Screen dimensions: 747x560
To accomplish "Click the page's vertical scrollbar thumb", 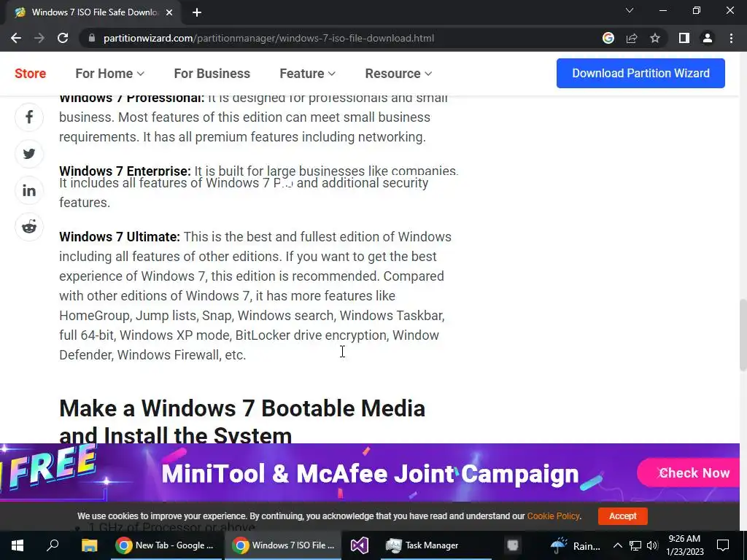I will (743, 334).
